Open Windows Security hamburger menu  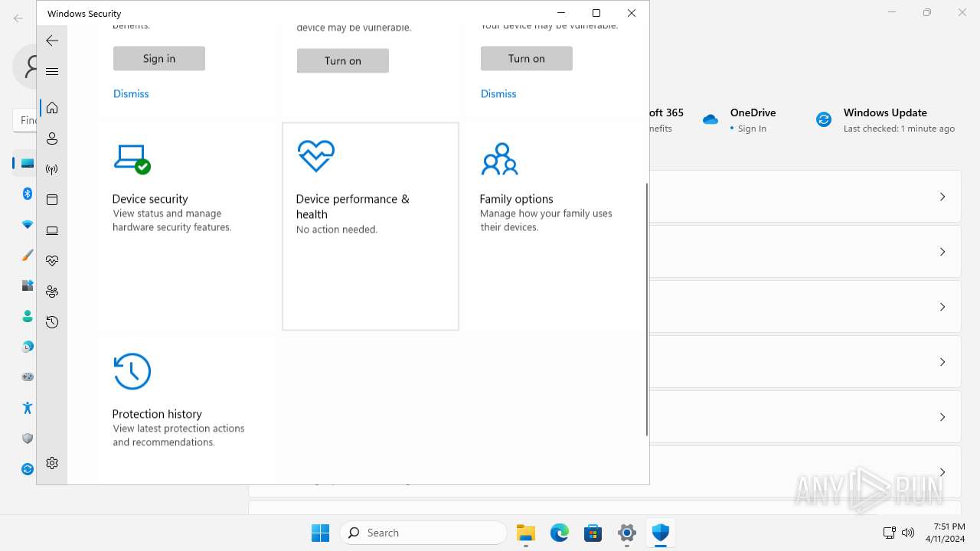tap(52, 71)
